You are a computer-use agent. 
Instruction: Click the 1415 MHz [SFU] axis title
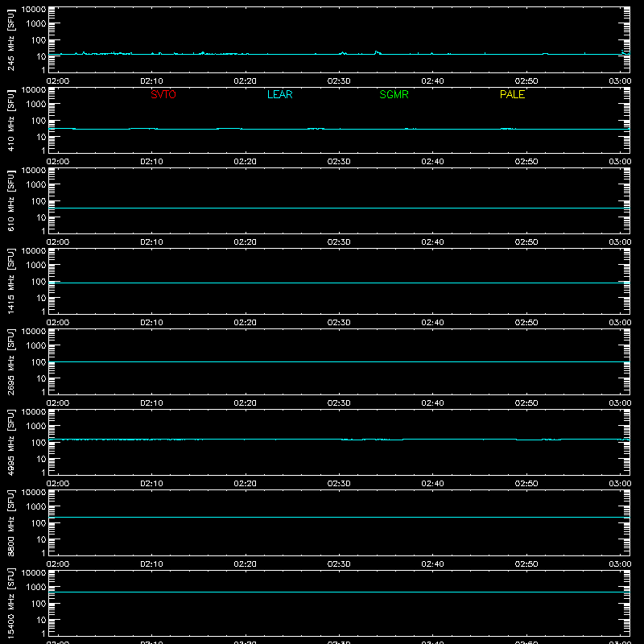pyautogui.click(x=10, y=281)
